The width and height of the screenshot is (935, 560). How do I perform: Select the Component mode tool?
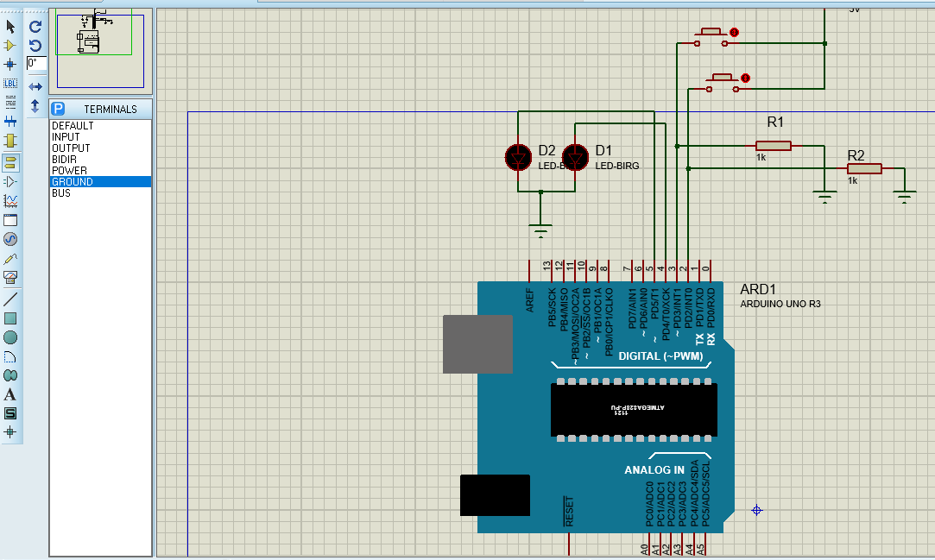[x=10, y=45]
